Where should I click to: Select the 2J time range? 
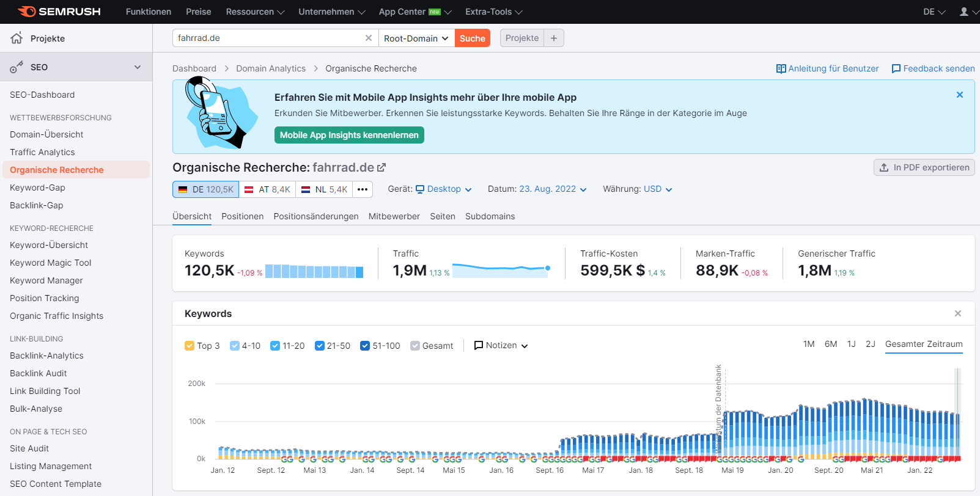871,344
